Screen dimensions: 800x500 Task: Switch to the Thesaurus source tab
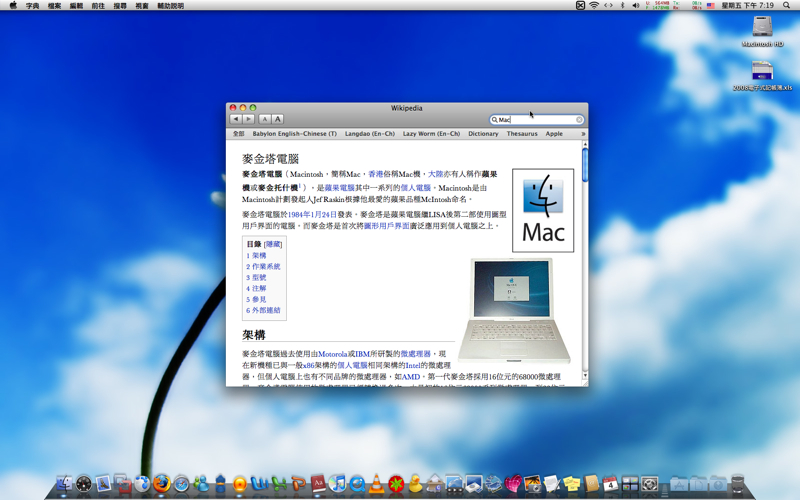521,134
